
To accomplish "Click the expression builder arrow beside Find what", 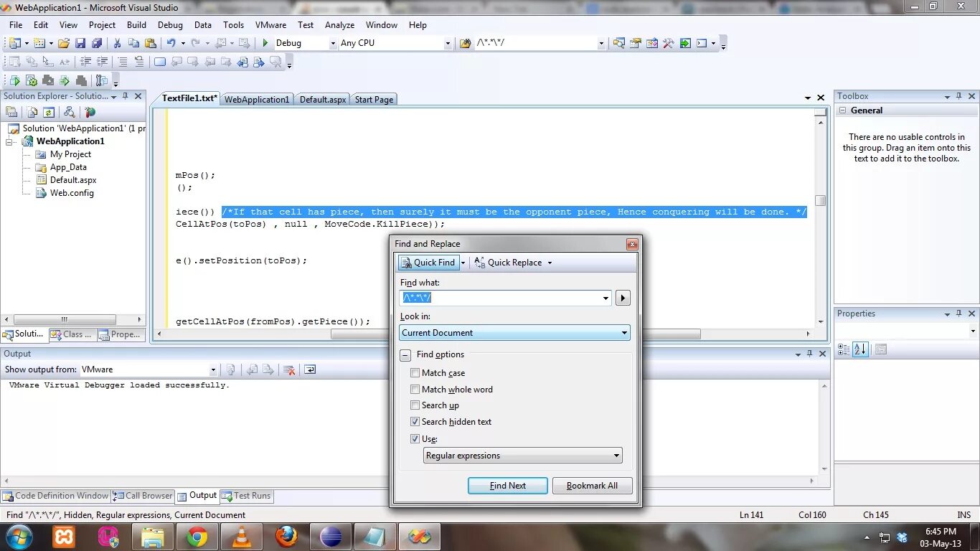I will (623, 298).
